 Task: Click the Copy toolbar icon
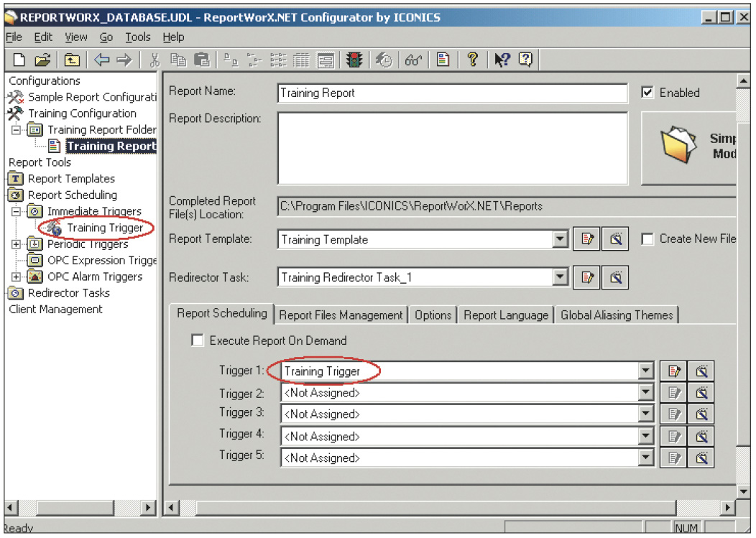(178, 60)
